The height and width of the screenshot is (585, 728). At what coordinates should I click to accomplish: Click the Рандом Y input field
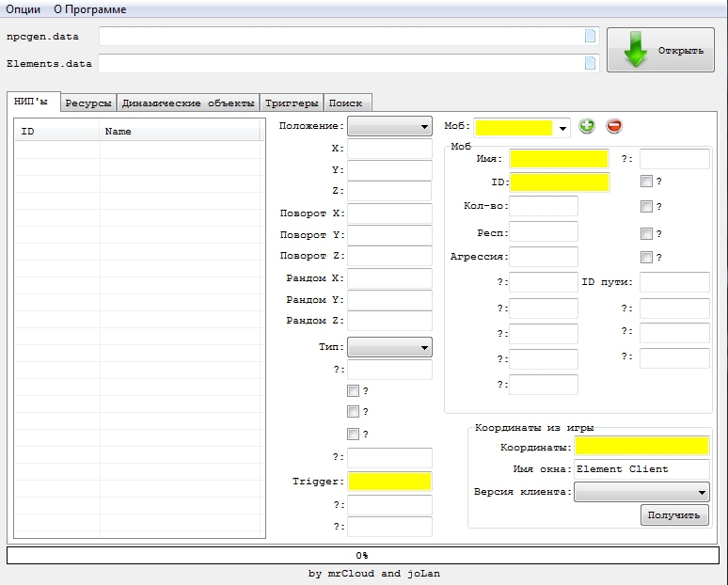389,300
